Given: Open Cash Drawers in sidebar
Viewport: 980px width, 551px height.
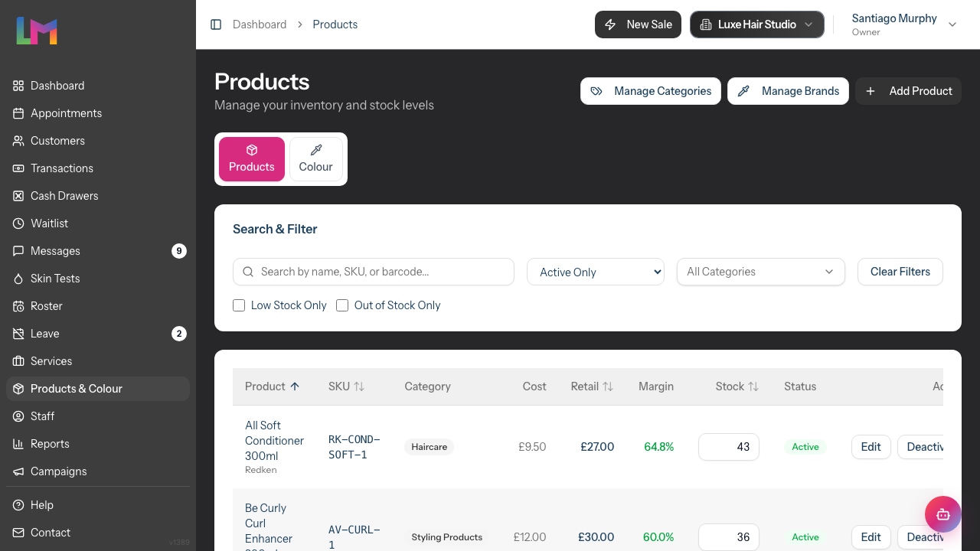Looking at the screenshot, I should point(98,196).
